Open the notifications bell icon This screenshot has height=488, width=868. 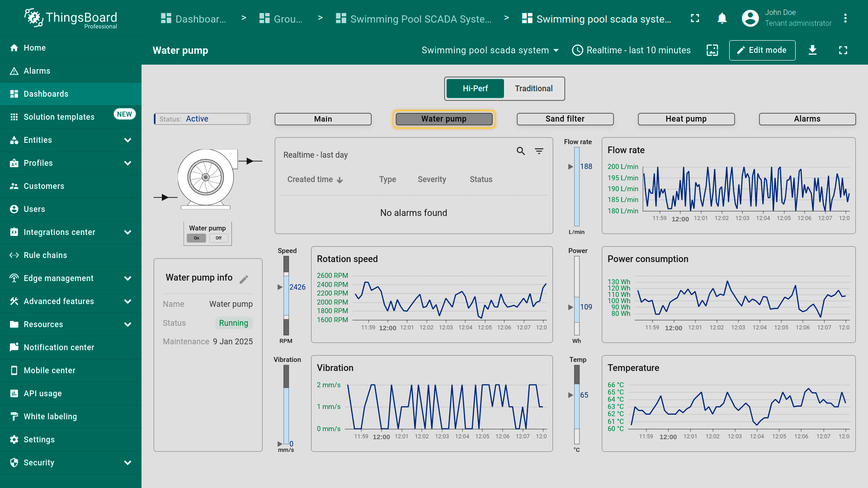point(722,19)
